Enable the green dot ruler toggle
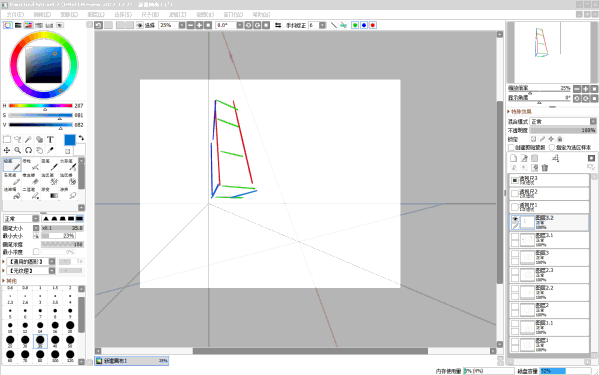600x375 pixels. tap(355, 25)
